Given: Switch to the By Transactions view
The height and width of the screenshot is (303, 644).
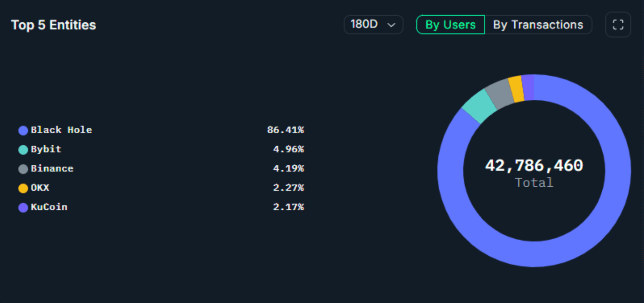Looking at the screenshot, I should pyautogui.click(x=538, y=25).
